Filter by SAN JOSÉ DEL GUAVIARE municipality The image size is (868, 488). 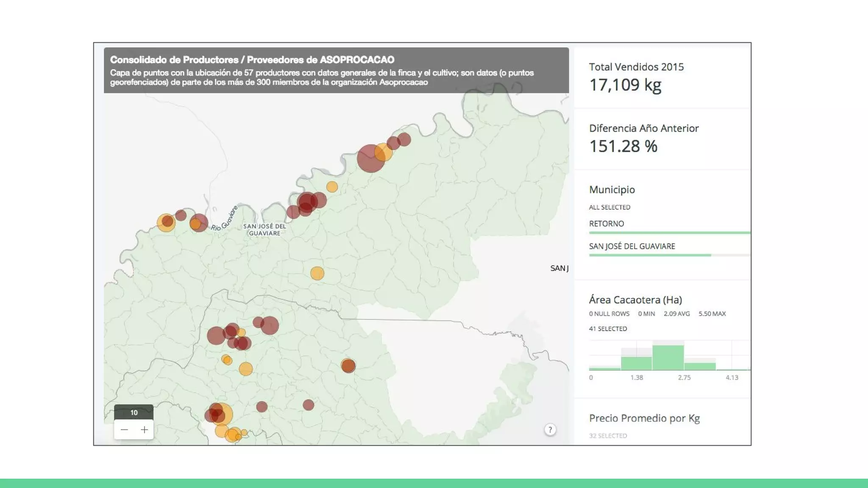(x=632, y=246)
